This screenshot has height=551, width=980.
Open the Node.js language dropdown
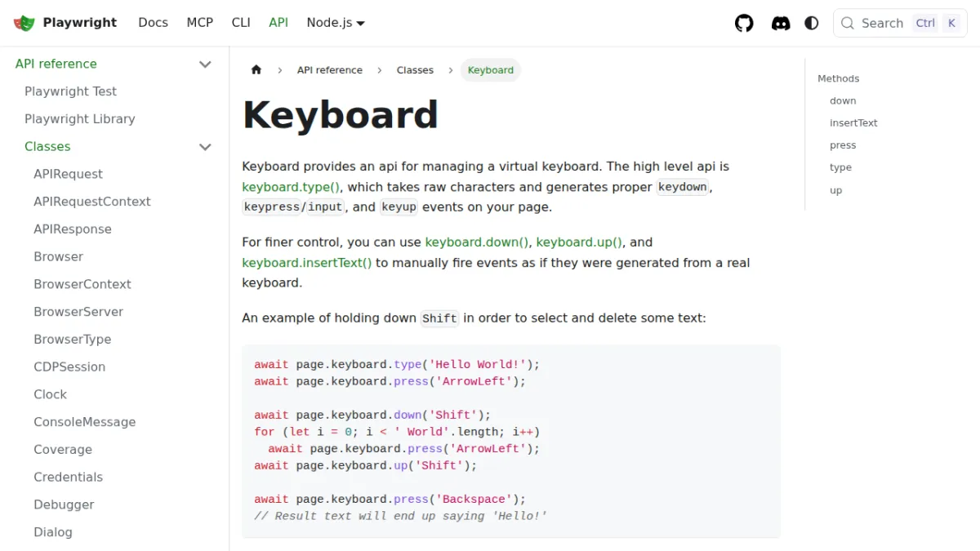[336, 23]
